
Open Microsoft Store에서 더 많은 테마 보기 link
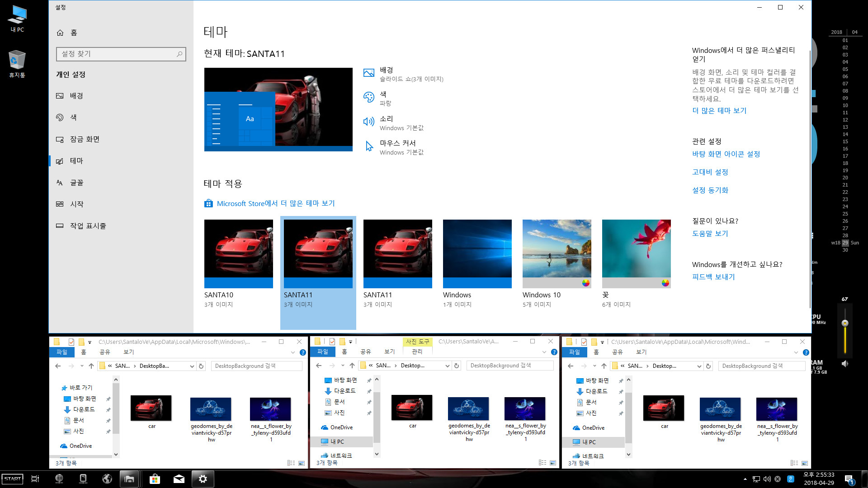coord(276,204)
